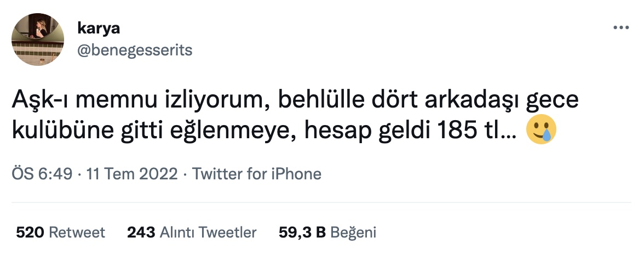
Task: Click the 59,3 B likes number
Action: [x=302, y=233]
